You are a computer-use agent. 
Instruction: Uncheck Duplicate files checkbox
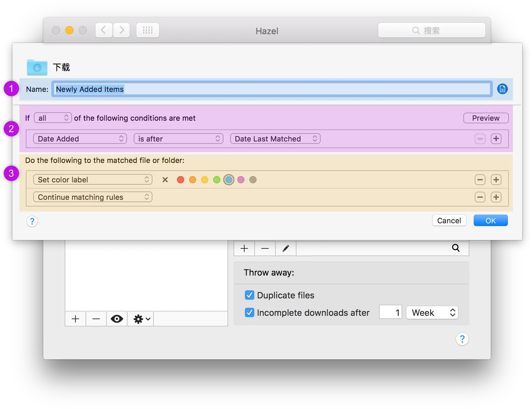point(250,295)
